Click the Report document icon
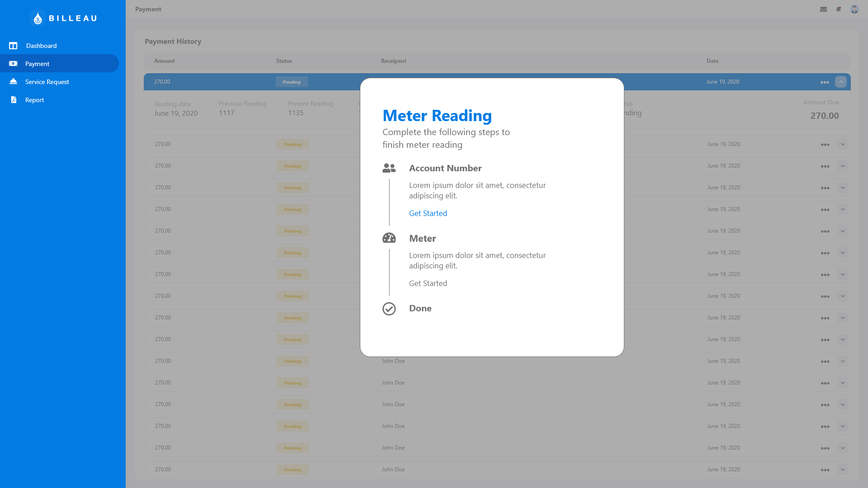The width and height of the screenshot is (868, 488). 14,100
